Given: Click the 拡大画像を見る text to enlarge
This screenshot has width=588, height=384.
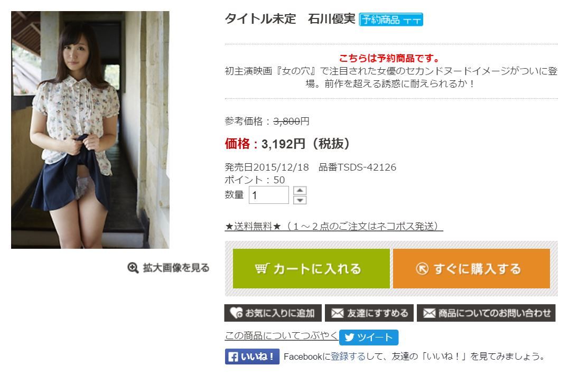Looking at the screenshot, I should point(176,268).
